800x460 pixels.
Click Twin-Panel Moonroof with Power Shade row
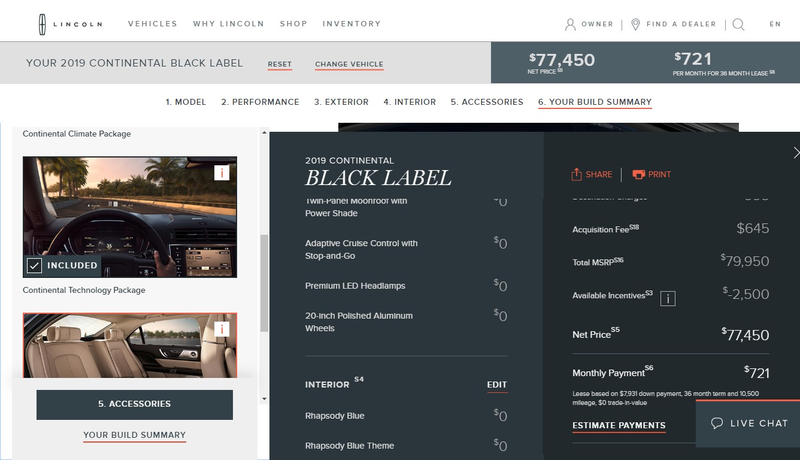click(406, 207)
